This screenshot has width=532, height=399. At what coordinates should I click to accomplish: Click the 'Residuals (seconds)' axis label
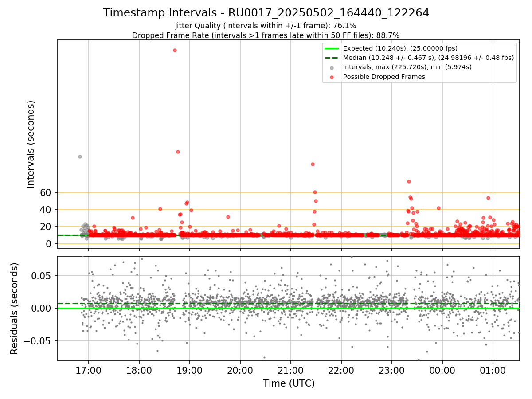pos(14,308)
